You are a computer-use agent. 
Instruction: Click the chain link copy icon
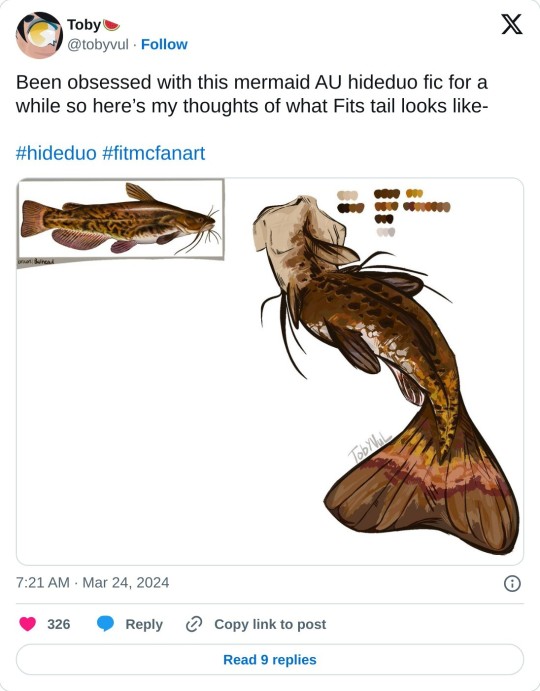tap(194, 624)
